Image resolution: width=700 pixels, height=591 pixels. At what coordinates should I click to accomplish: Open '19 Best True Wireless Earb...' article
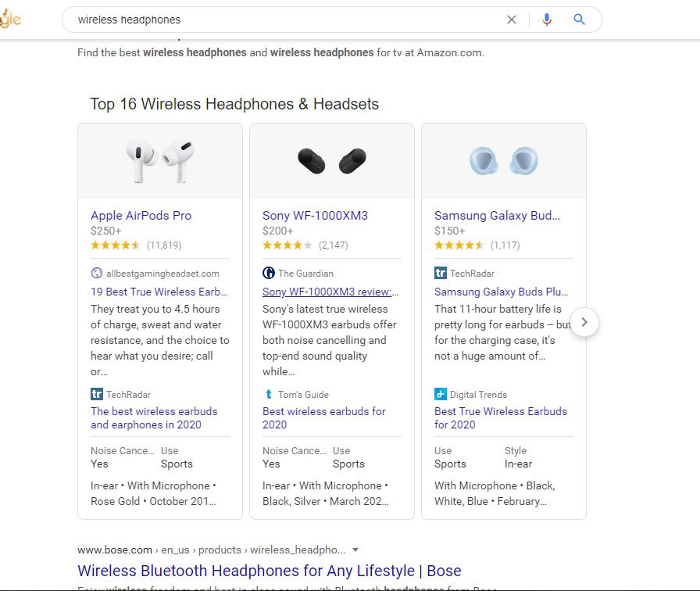pos(159,292)
